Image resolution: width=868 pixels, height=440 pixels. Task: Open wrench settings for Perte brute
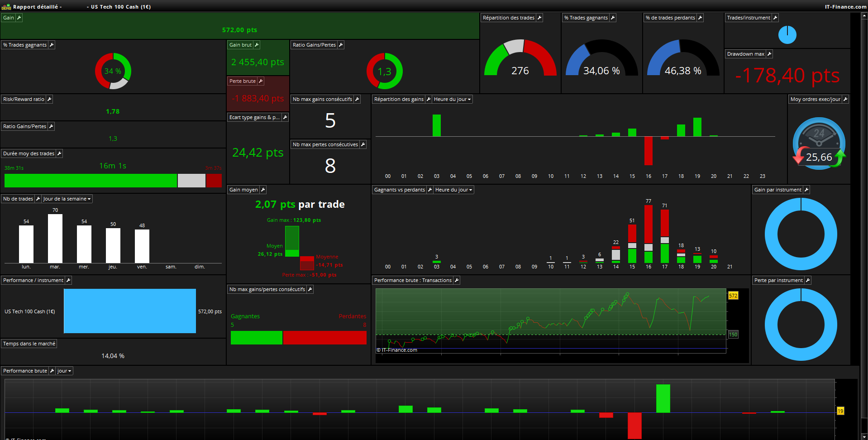[x=261, y=81]
